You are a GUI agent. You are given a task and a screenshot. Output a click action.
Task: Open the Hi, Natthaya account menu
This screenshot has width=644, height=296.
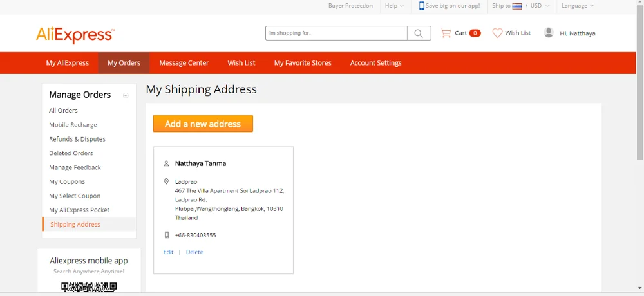[x=578, y=33]
